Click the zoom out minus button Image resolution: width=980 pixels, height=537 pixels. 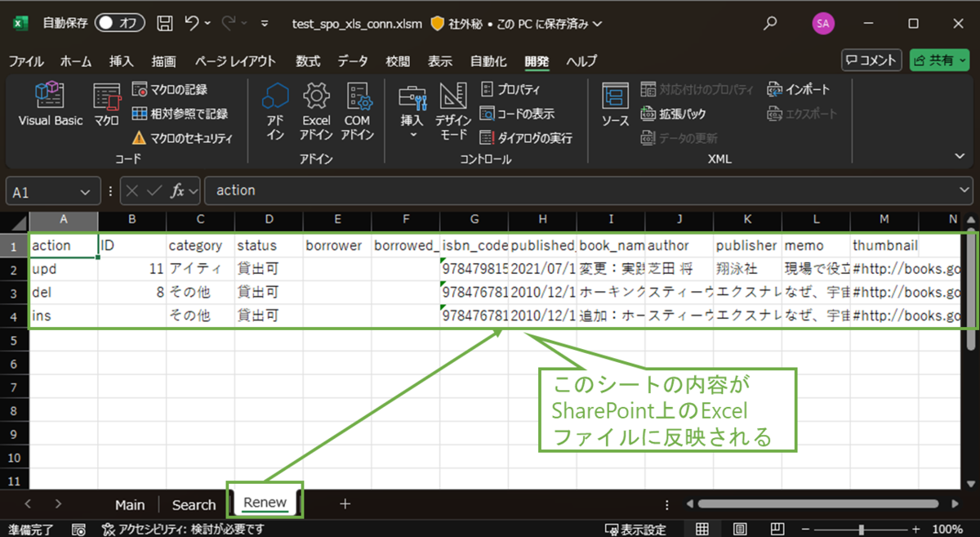[806, 529]
